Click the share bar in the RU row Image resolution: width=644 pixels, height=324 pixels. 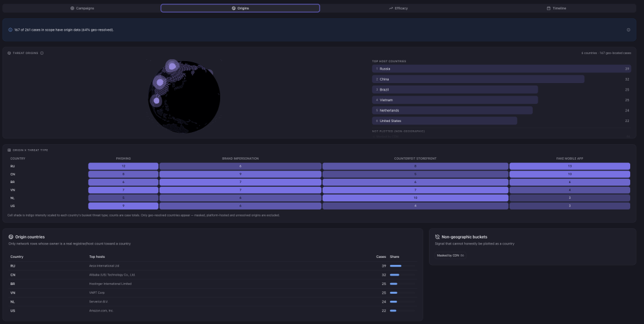(402, 265)
